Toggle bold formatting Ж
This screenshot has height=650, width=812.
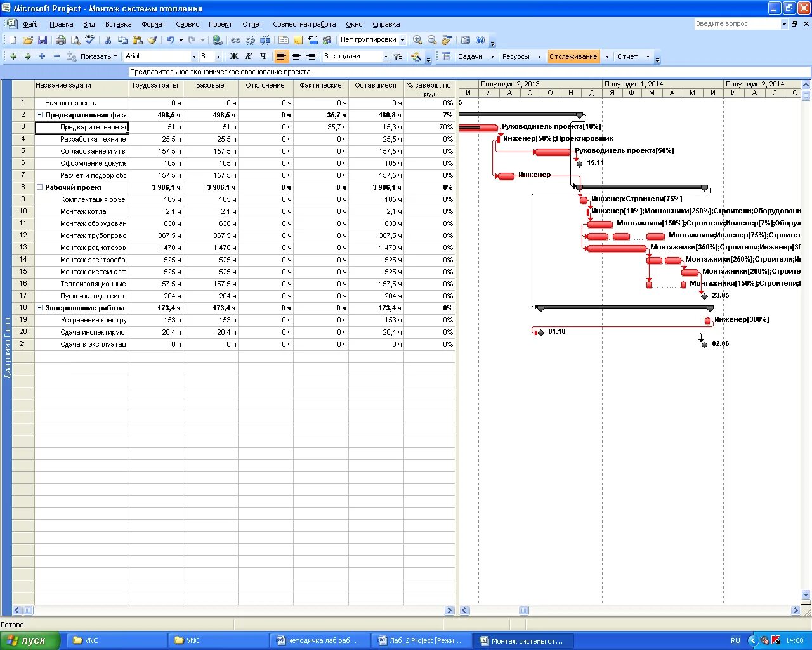click(234, 56)
